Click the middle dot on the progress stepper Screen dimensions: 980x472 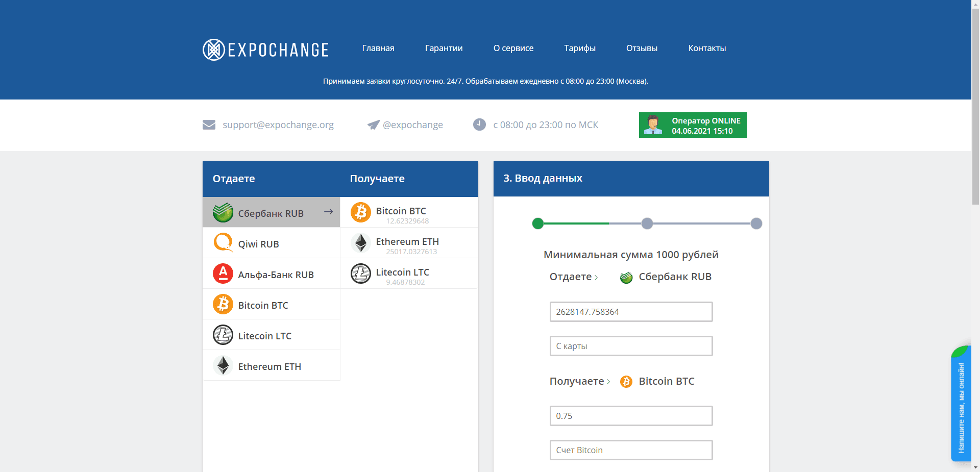click(647, 223)
